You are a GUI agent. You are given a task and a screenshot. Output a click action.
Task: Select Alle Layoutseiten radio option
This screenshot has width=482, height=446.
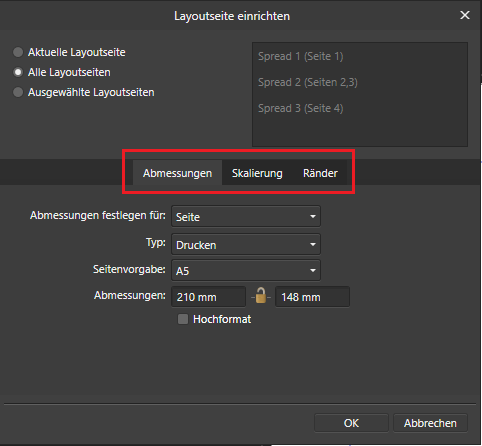pos(18,72)
